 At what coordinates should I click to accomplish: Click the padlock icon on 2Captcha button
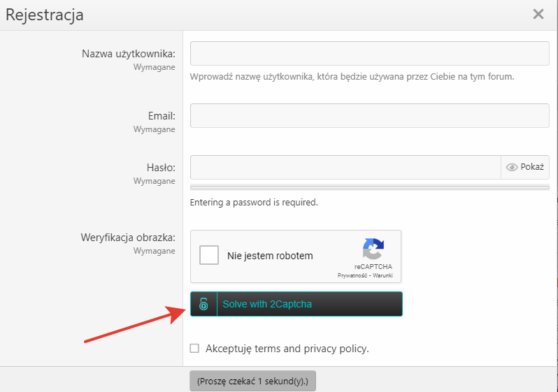coord(203,304)
